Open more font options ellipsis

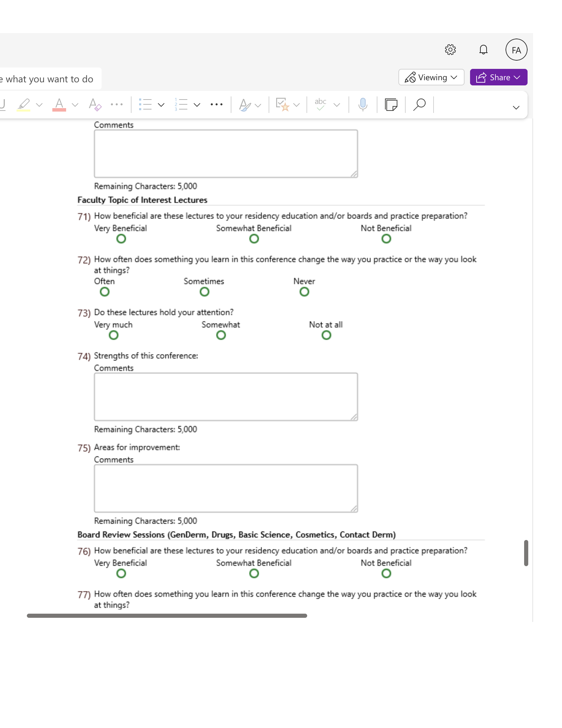pos(117,104)
